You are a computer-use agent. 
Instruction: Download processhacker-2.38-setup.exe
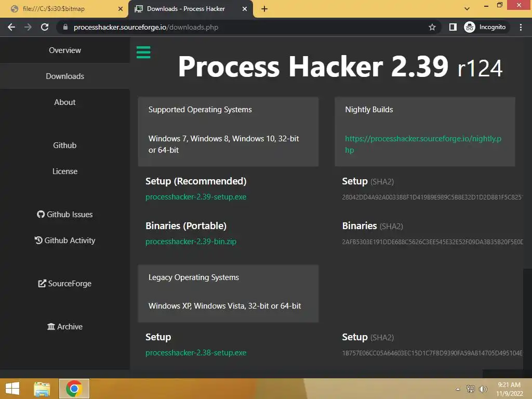pyautogui.click(x=196, y=353)
